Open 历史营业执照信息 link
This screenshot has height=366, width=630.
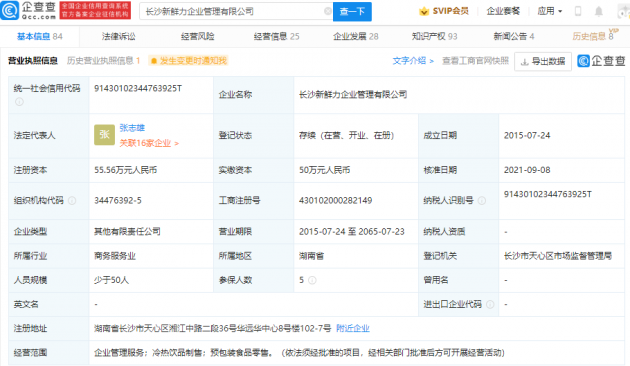click(x=103, y=61)
